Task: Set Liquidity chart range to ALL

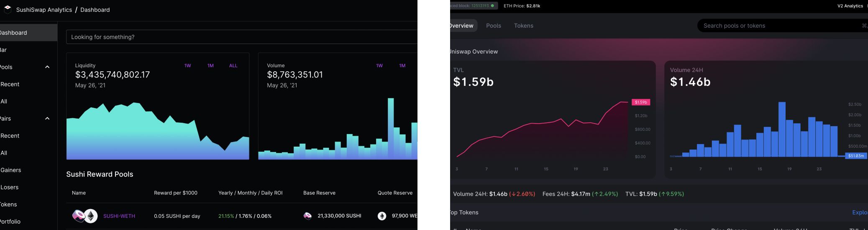Action: click(x=233, y=66)
